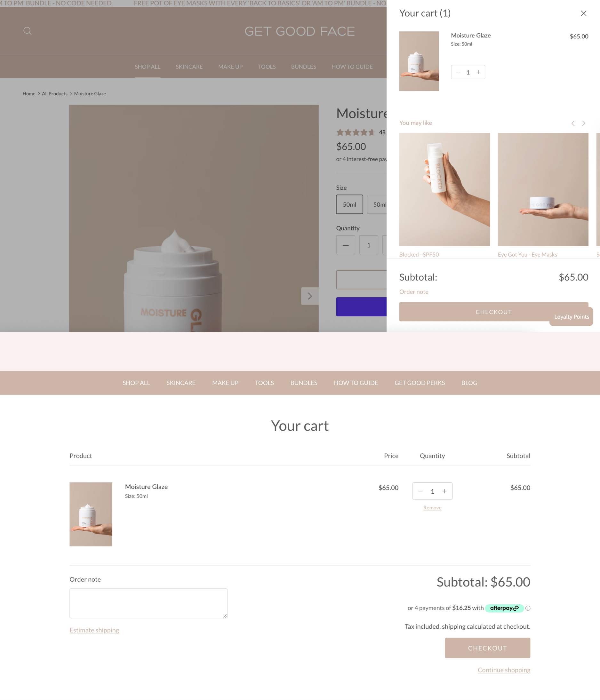Screen dimensions: 600x700
Task: Click CHECKOUT in cart drawer
Action: point(494,312)
